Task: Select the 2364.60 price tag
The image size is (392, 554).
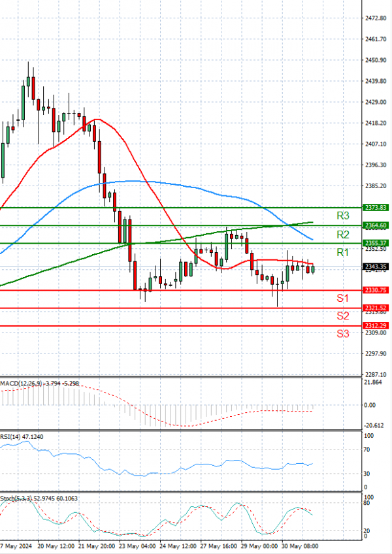Action: [x=376, y=225]
